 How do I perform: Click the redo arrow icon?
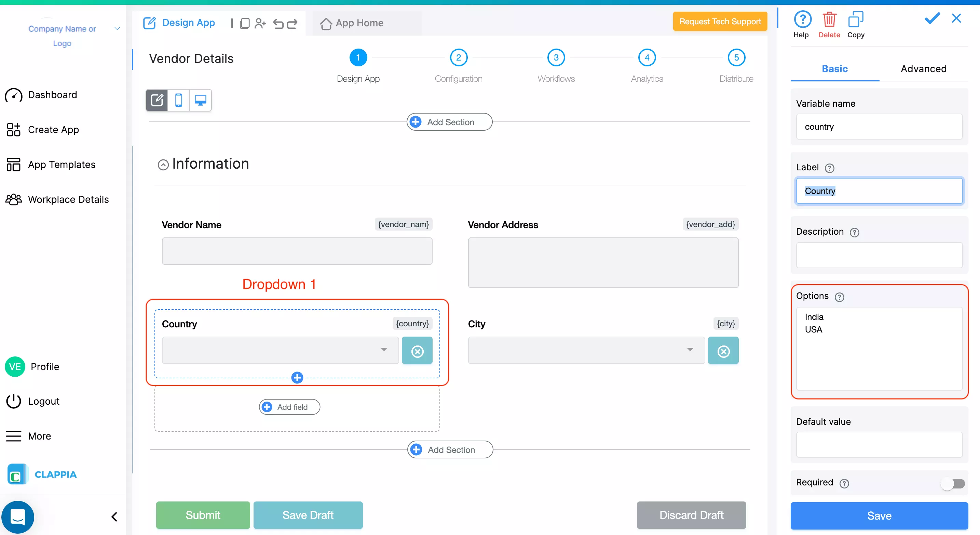point(292,24)
